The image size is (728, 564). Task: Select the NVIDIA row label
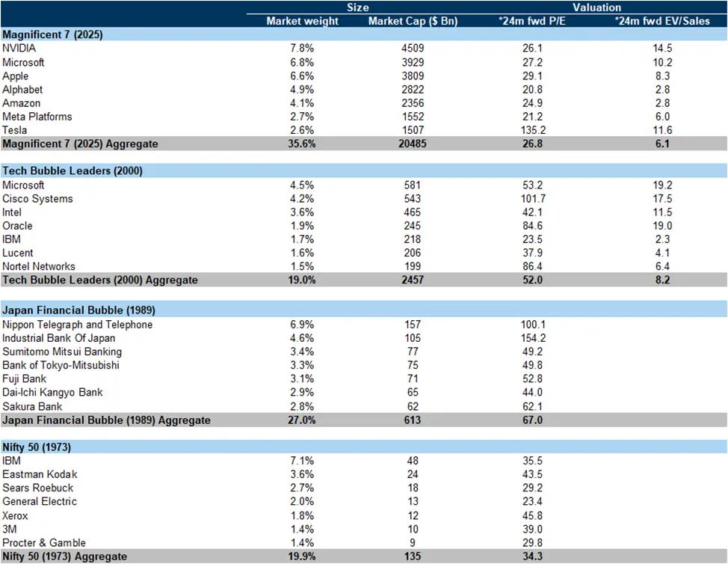tap(19, 49)
